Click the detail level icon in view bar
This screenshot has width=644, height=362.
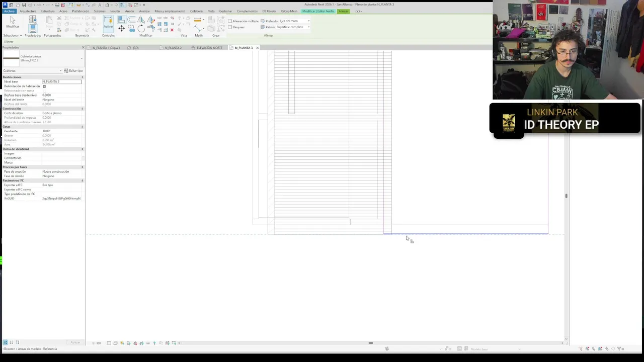[109, 343]
